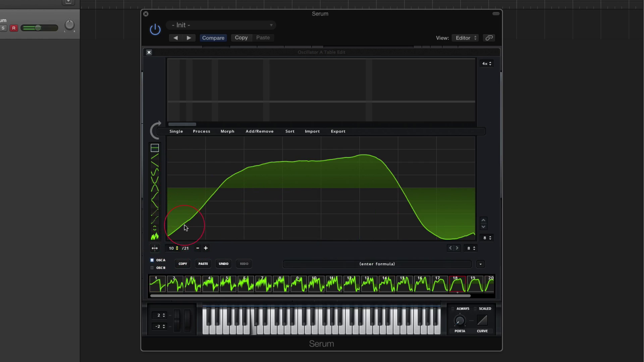Add a frame with the plus button
644x362 pixels.
206,248
